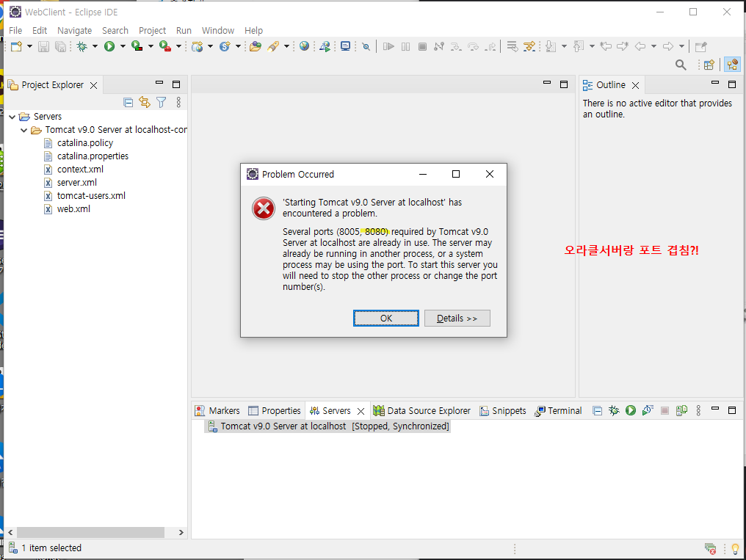Image resolution: width=746 pixels, height=560 pixels.
Task: Click the green Run toolbar icon
Action: [x=109, y=46]
